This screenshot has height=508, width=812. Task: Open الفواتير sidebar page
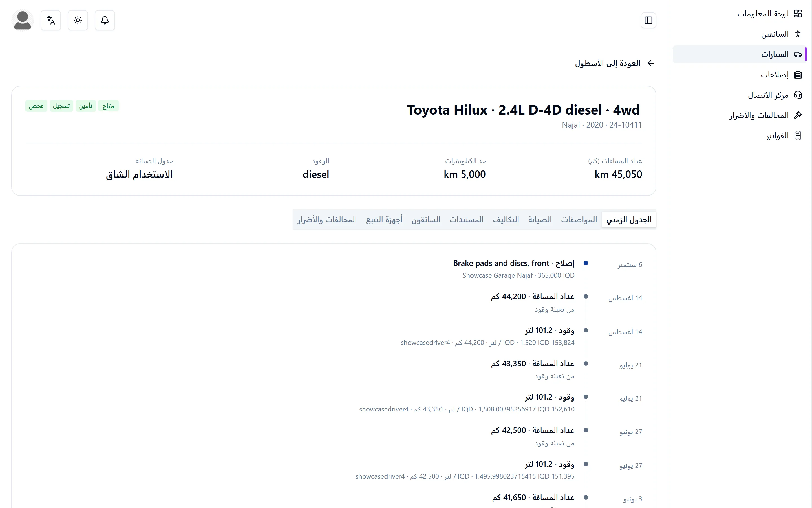pyautogui.click(x=740, y=136)
